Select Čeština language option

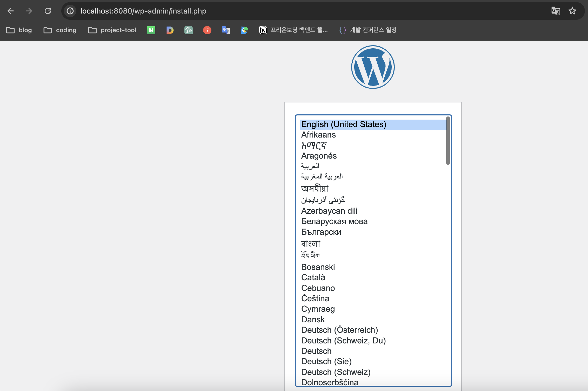(x=315, y=298)
